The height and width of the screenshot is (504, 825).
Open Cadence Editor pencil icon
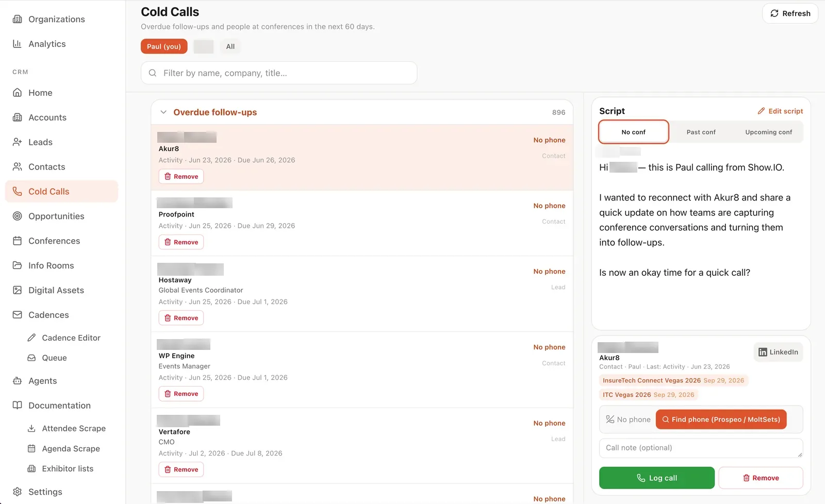click(31, 338)
